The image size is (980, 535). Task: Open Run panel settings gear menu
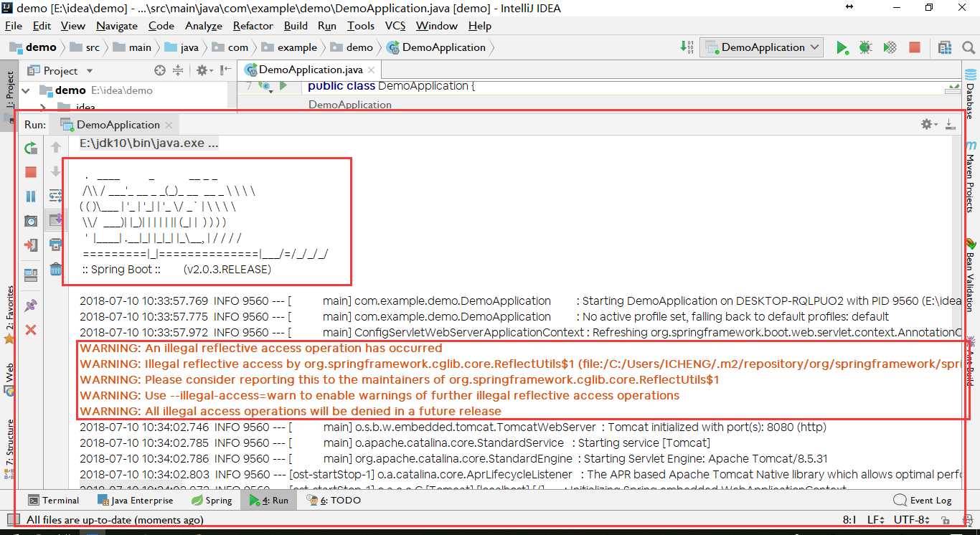[x=928, y=124]
